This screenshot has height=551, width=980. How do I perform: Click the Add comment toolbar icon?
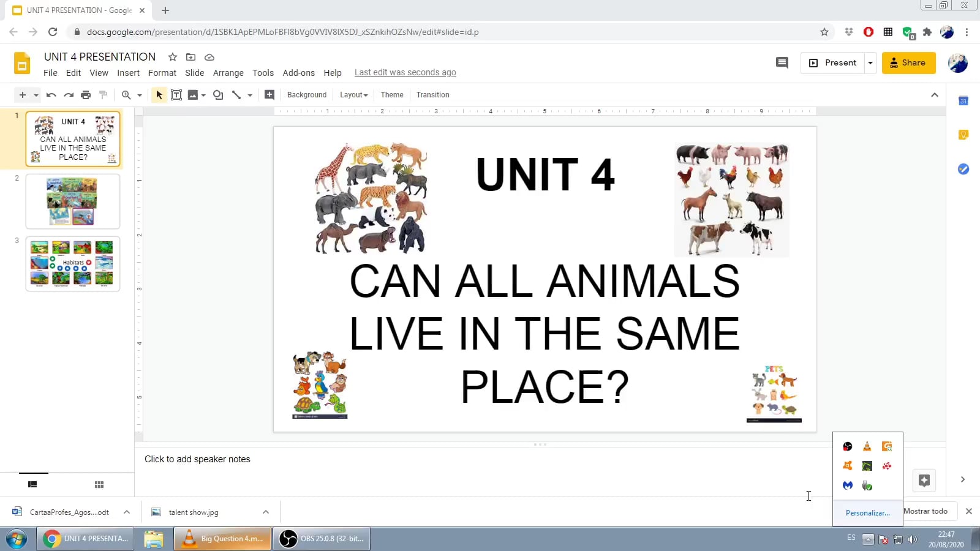tap(269, 95)
